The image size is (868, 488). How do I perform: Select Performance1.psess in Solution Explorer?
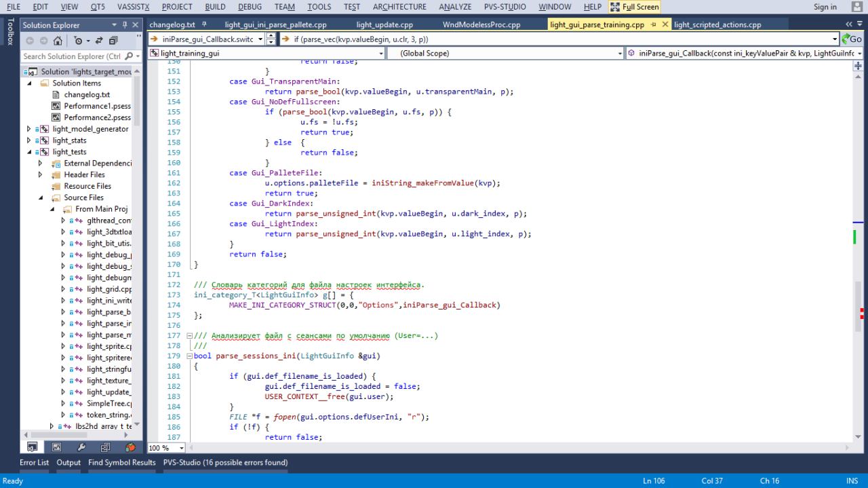click(98, 107)
